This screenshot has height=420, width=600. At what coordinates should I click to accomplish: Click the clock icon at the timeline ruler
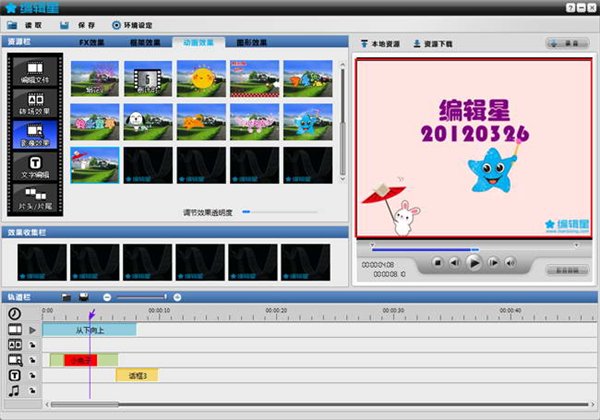tap(15, 314)
